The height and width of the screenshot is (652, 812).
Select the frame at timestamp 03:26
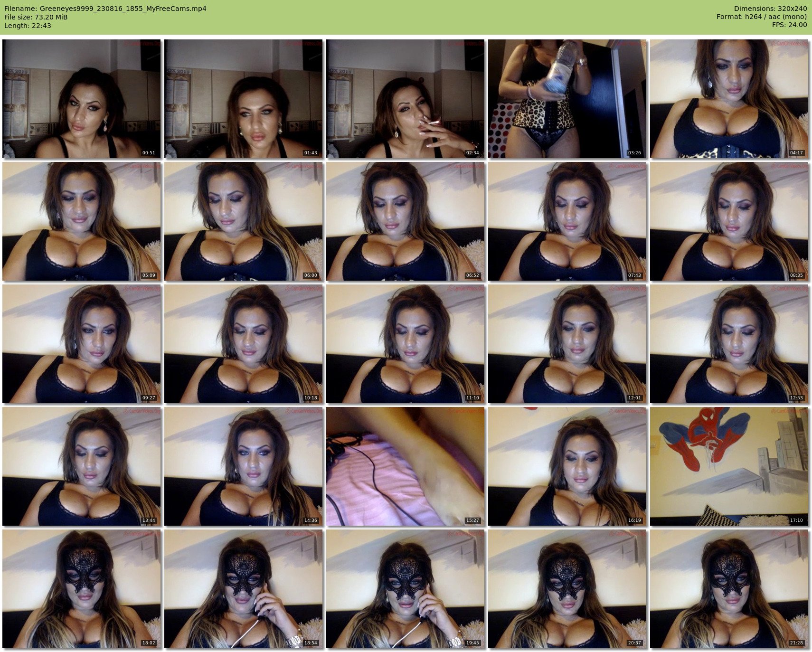coord(567,99)
